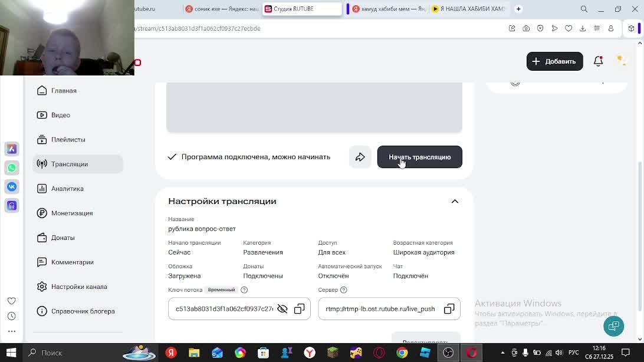Switch to the хамуд хабиби мем tab

389,9
